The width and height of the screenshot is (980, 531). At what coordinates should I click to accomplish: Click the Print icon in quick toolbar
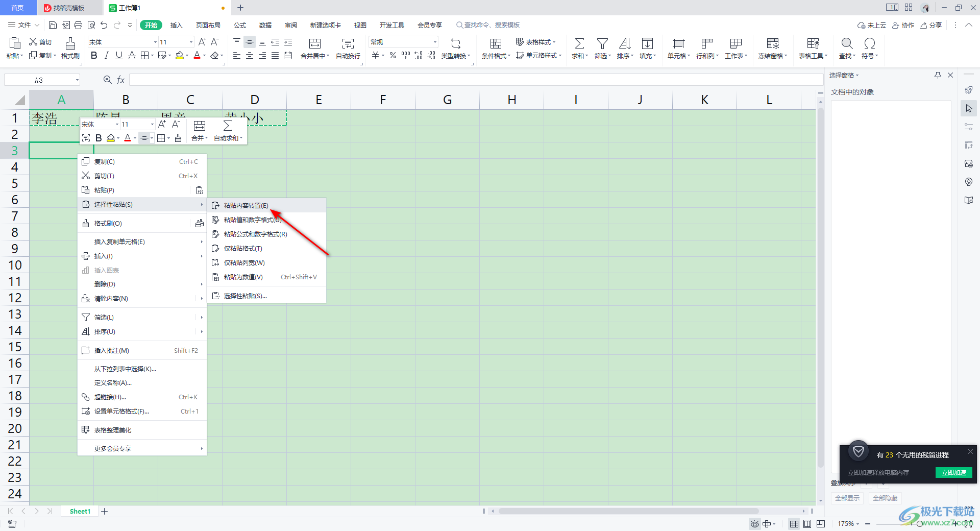click(x=78, y=25)
